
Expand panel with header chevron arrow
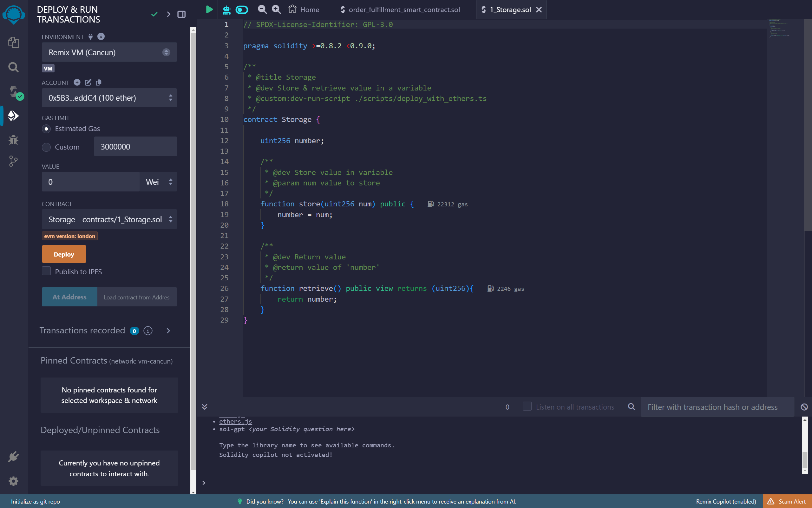coord(168,14)
